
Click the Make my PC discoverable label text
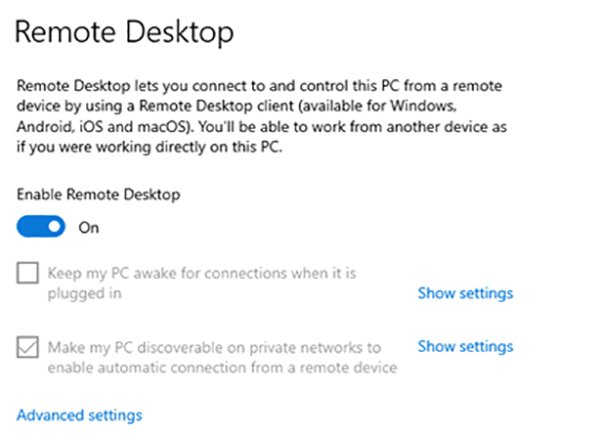click(x=215, y=348)
